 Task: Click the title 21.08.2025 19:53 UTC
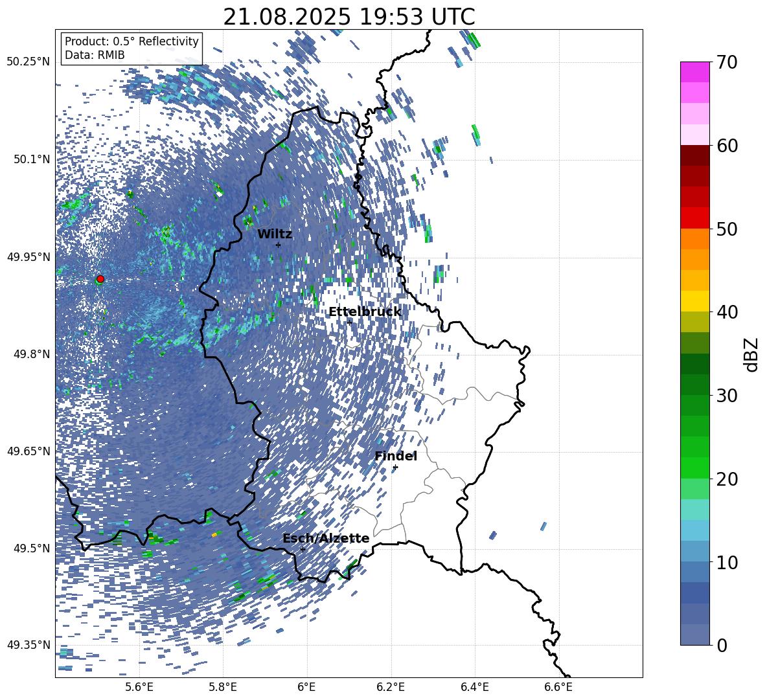point(349,17)
